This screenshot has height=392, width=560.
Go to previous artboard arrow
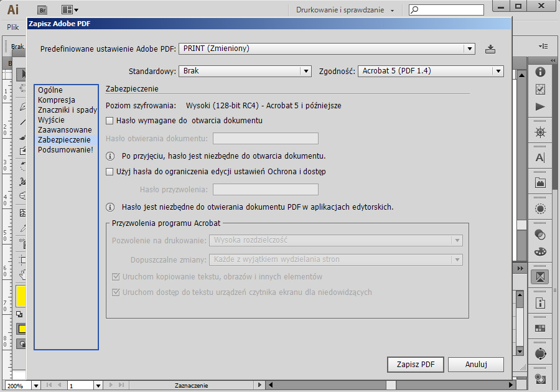59,385
